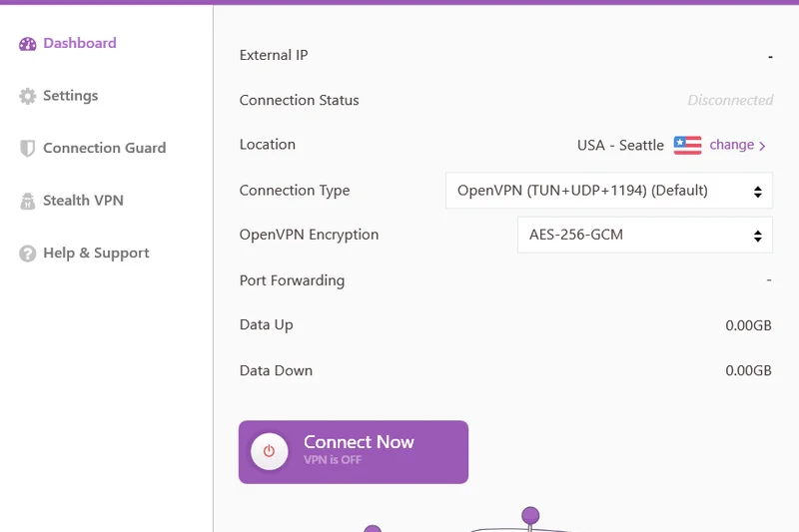The width and height of the screenshot is (799, 532).
Task: Click the change location link
Action: (737, 145)
